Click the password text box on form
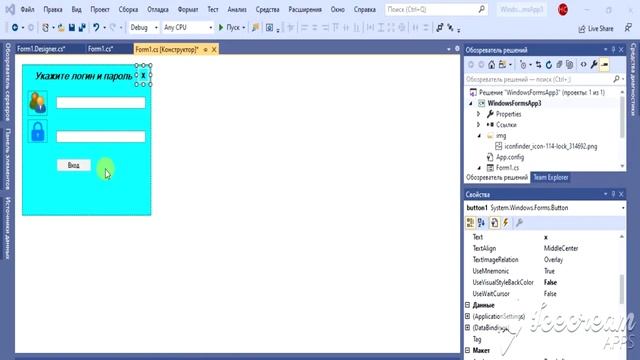 point(100,137)
